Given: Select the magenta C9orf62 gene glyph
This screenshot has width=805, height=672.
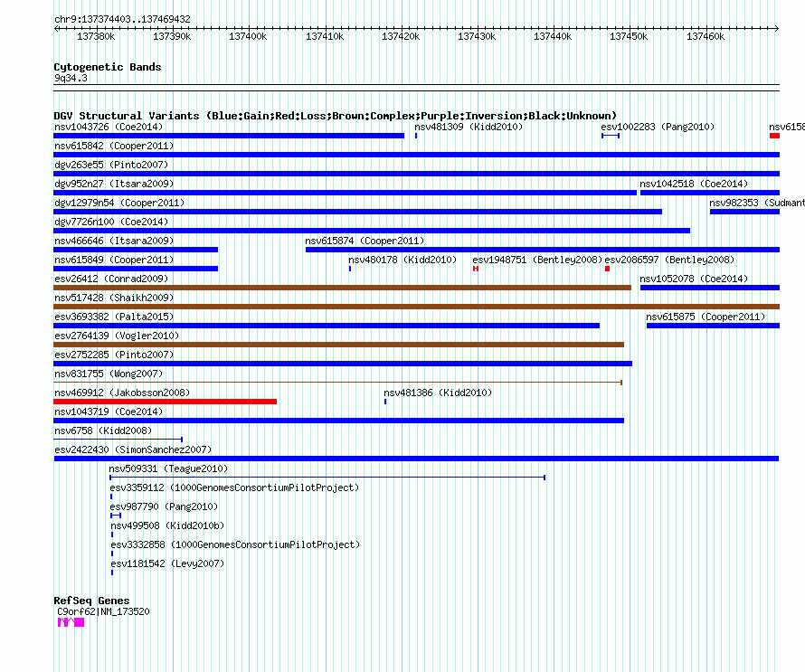Looking at the screenshot, I should 71,622.
